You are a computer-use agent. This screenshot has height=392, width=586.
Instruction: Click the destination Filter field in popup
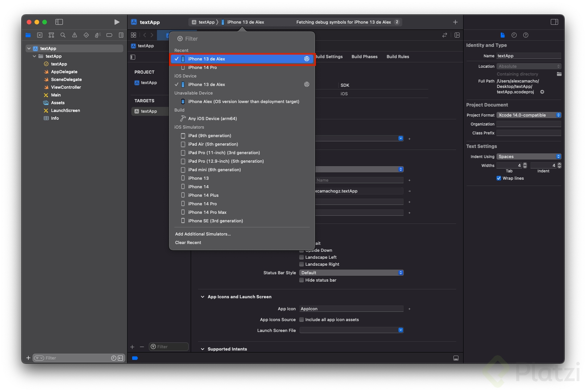pos(242,39)
